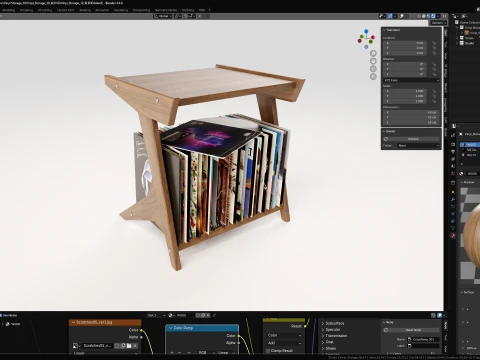Open the Color data type dropdown in Mix node
The height and width of the screenshot is (360, 480).
[x=284, y=335]
